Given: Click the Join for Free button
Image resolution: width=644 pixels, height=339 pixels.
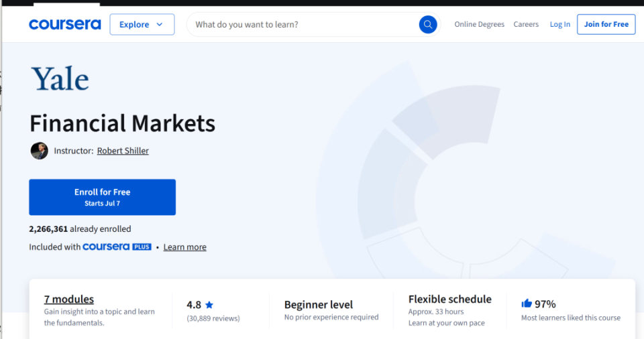Looking at the screenshot, I should 606,24.
